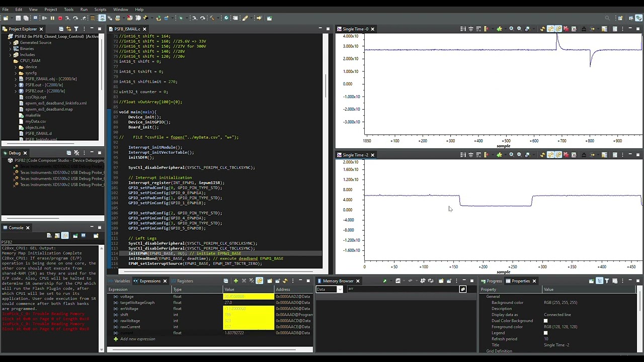644x362 pixels.
Task: Toggle Dual Color Background checkbox
Action: 545,321
